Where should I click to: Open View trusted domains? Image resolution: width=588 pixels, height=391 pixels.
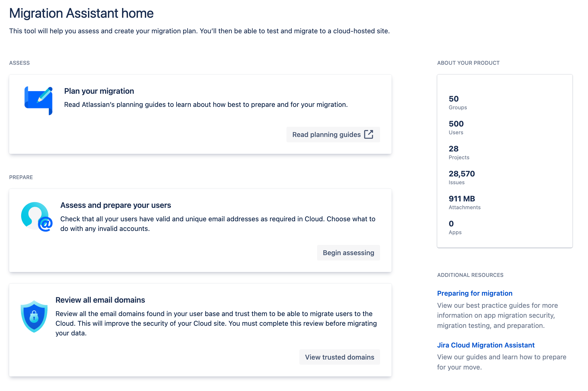coord(339,357)
